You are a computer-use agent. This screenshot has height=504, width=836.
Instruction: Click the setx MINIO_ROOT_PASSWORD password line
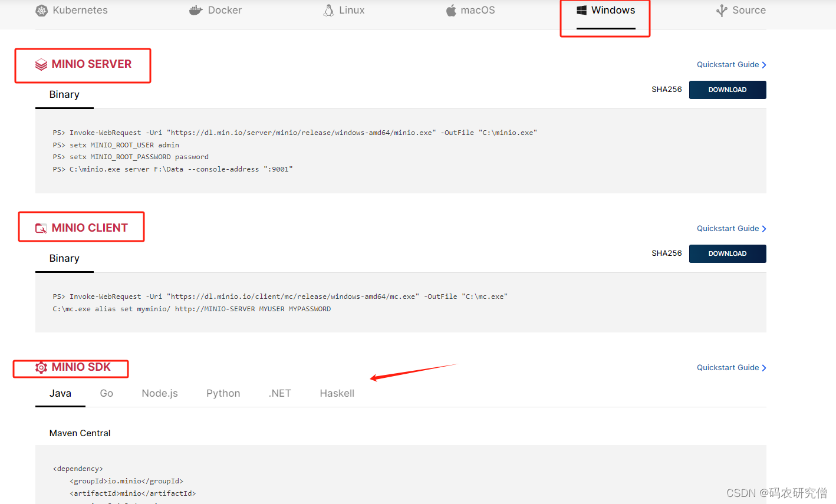click(x=131, y=157)
